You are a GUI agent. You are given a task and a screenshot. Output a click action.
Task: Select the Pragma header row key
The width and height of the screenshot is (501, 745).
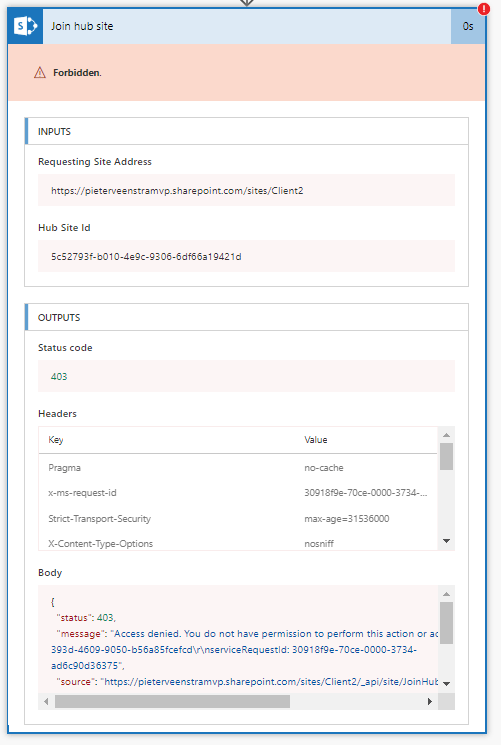click(64, 468)
